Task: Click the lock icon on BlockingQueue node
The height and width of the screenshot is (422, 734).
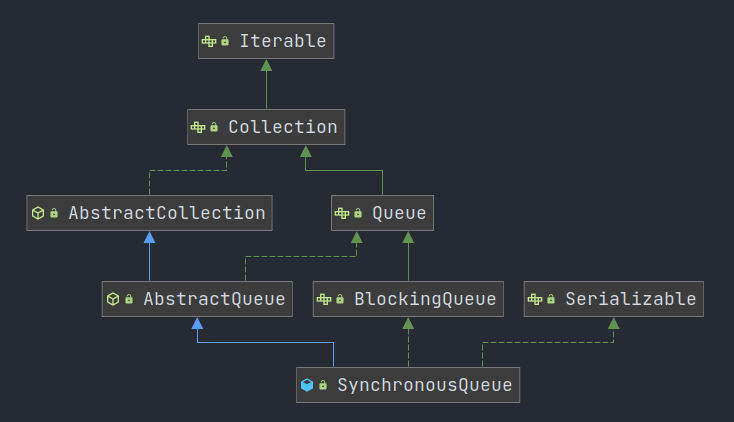Action: pos(340,299)
